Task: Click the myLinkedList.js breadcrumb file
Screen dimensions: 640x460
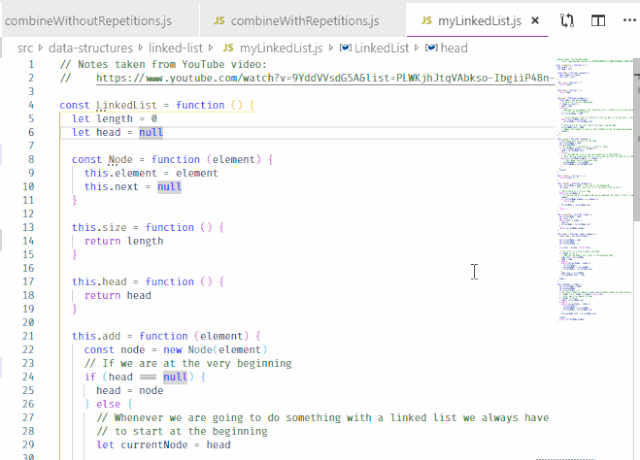Action: pos(281,48)
